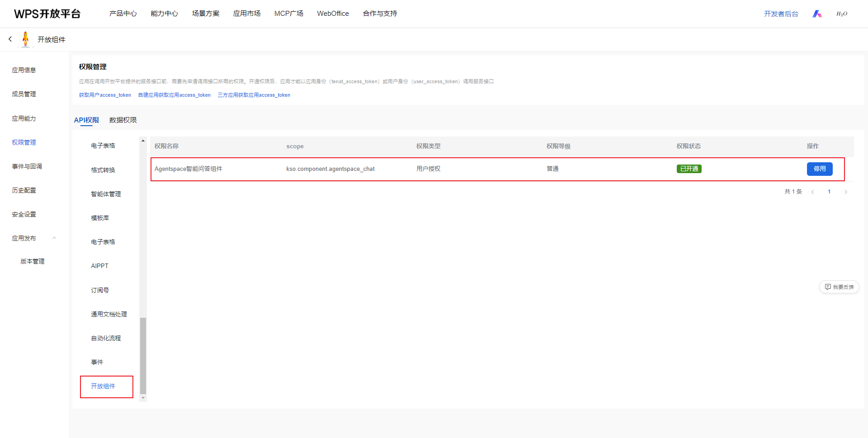The height and width of the screenshot is (438, 868).
Task: Open 版本管理 in the sidebar
Action: point(33,262)
